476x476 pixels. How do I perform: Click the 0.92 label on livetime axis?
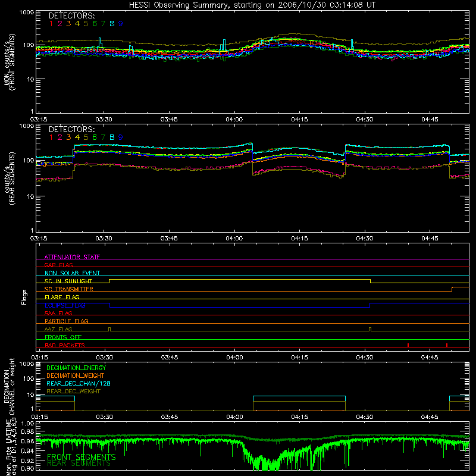tap(27, 461)
